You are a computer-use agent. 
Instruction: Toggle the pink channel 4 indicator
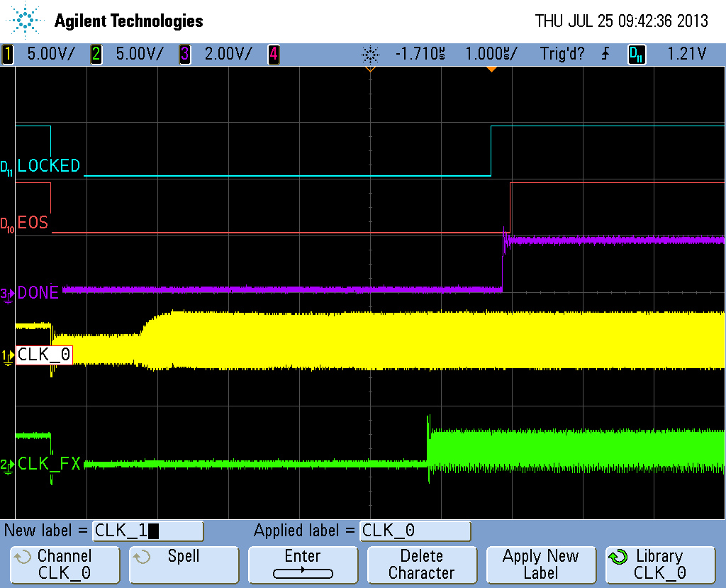[273, 54]
